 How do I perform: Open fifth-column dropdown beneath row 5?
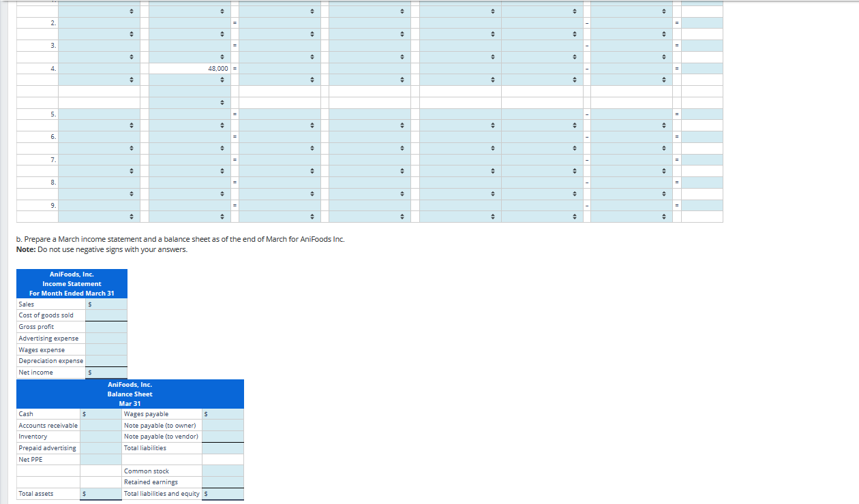[460, 125]
